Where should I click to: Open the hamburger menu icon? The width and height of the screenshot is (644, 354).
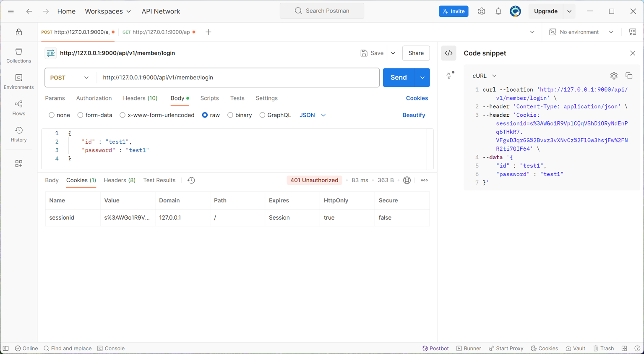(11, 11)
